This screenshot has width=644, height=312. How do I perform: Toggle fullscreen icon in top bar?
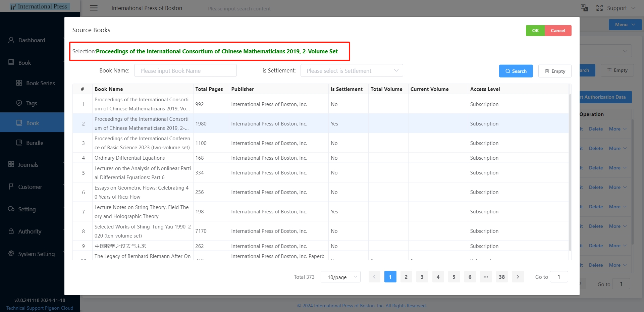[599, 8]
